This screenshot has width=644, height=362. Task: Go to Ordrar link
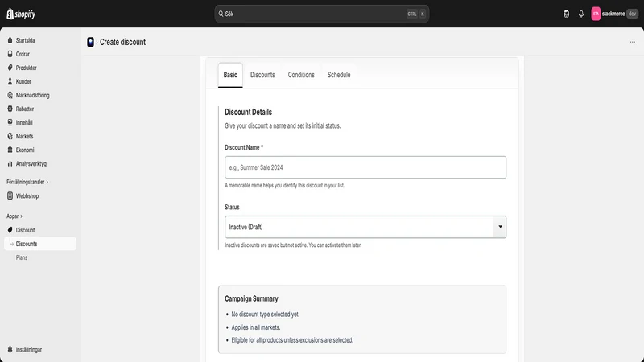[x=23, y=54]
